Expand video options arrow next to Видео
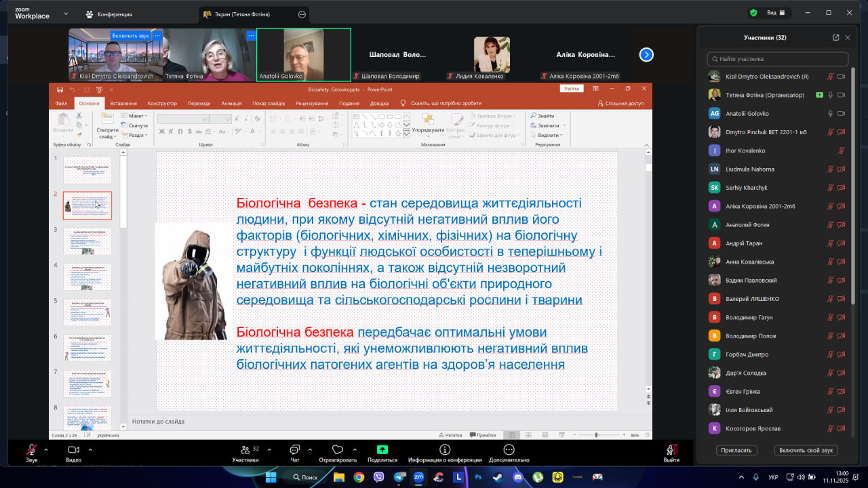This screenshot has height=488, width=868. tap(89, 449)
